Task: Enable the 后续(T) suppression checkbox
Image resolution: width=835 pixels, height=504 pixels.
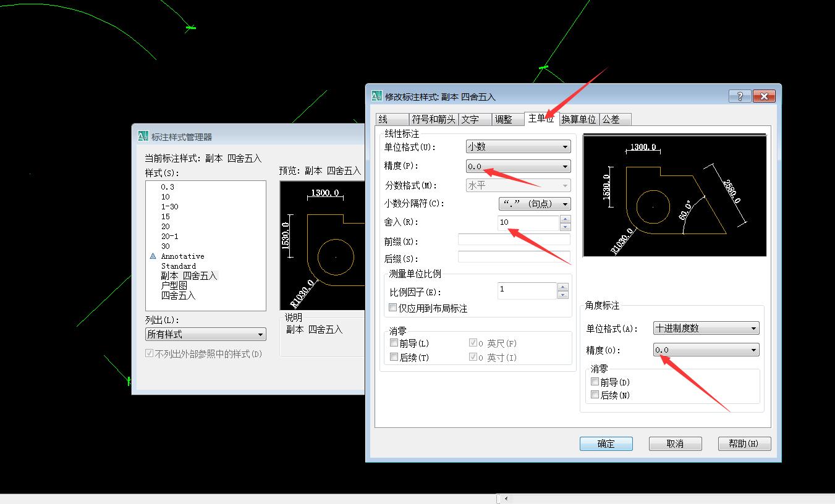Action: pyautogui.click(x=393, y=357)
